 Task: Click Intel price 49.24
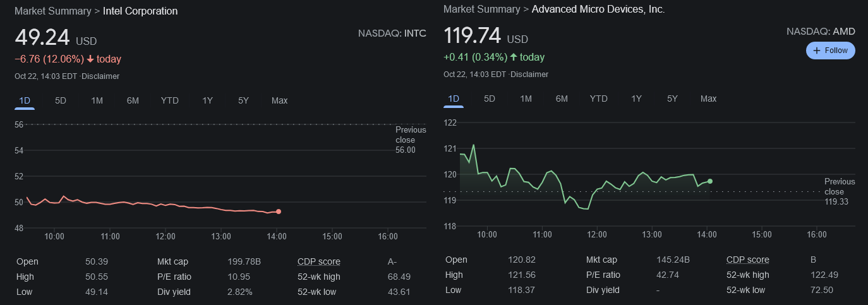click(x=42, y=37)
